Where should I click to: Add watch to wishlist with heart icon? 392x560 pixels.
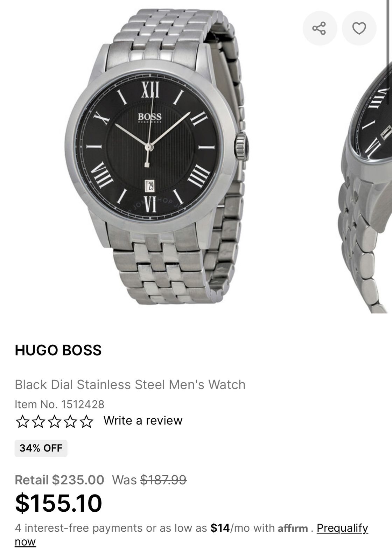point(359,28)
